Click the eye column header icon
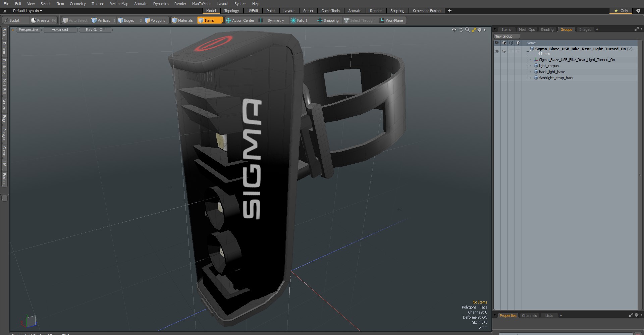The width and height of the screenshot is (644, 335). (x=497, y=43)
